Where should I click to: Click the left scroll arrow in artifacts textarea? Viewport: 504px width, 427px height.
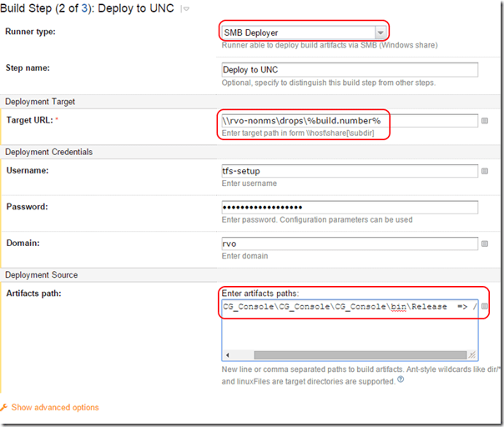click(x=226, y=354)
